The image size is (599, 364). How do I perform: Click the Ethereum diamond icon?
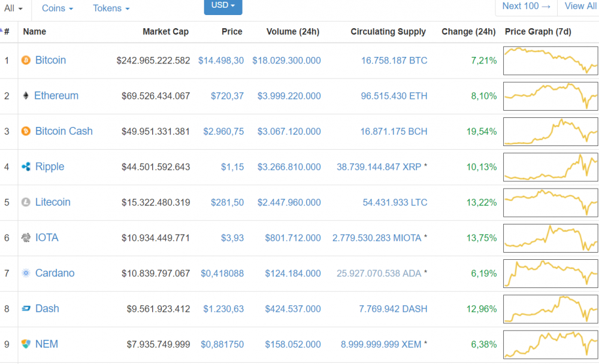point(26,96)
